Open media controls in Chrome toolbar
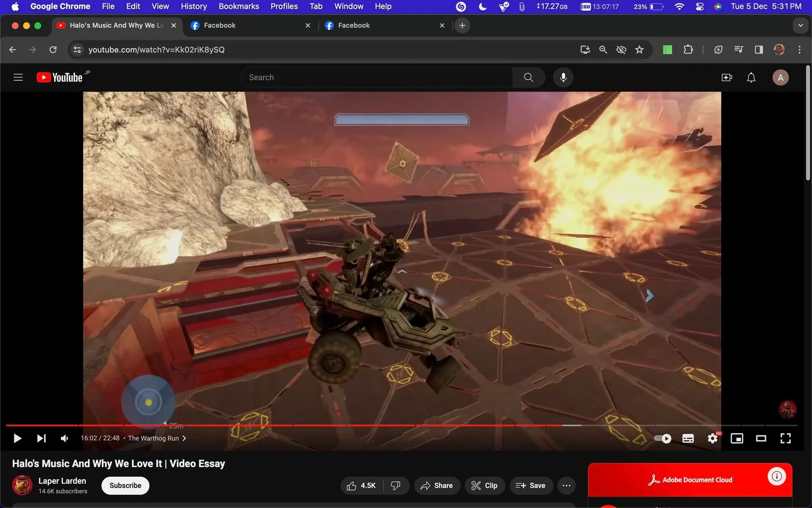 point(739,49)
